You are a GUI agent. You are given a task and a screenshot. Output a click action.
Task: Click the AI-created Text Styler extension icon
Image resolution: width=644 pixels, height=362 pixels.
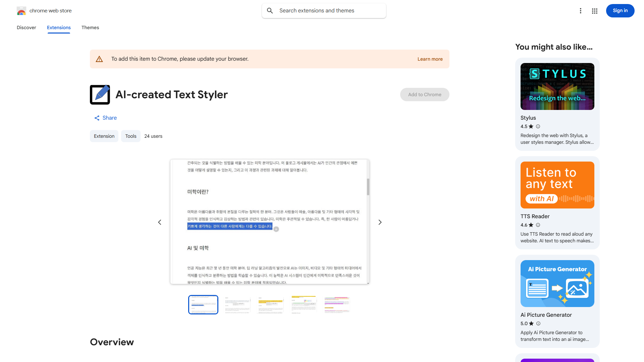pos(100,95)
